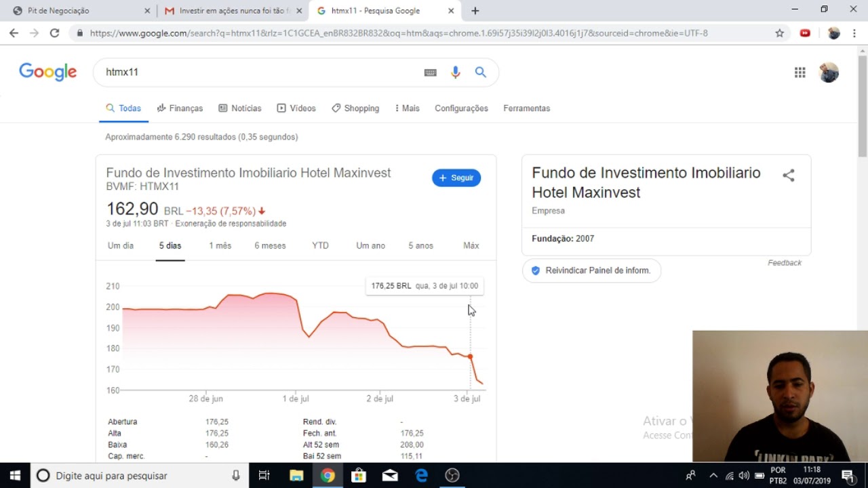Click Reivindicar Painel de inform. button
The width and height of the screenshot is (868, 488).
(x=591, y=270)
